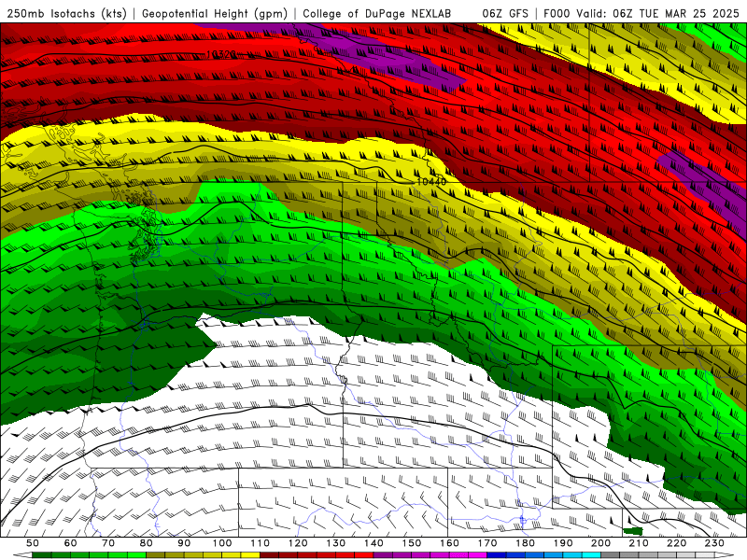
Task: Click the 150 value on the legend
Action: click(412, 543)
